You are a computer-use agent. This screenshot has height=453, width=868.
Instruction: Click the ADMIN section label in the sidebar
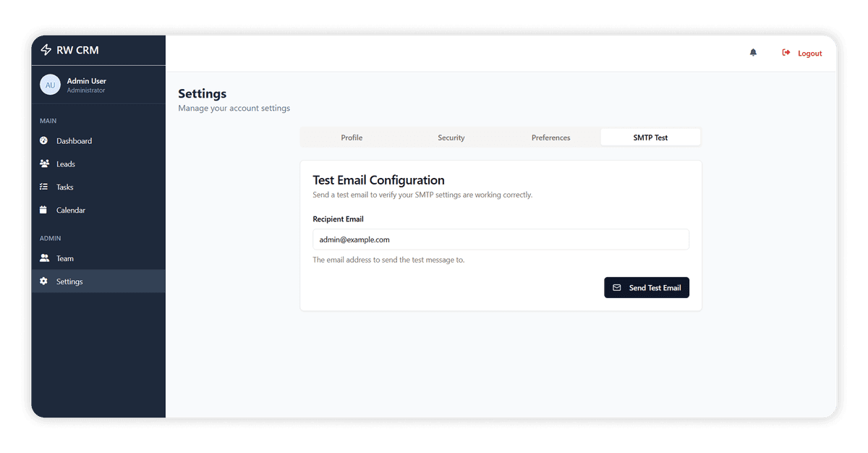click(51, 238)
